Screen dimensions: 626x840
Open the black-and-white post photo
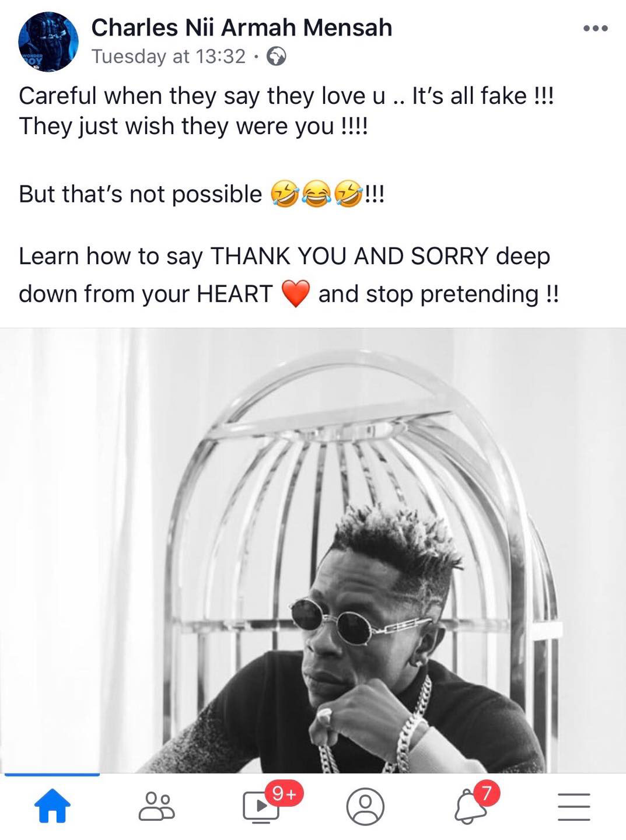pos(313,550)
